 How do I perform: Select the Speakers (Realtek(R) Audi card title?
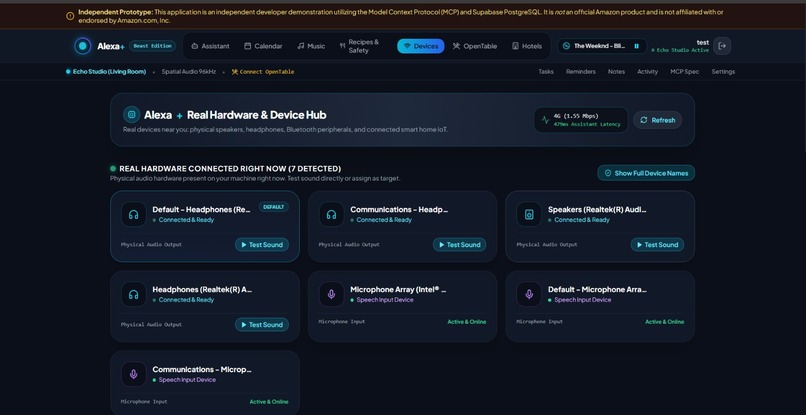[597, 209]
